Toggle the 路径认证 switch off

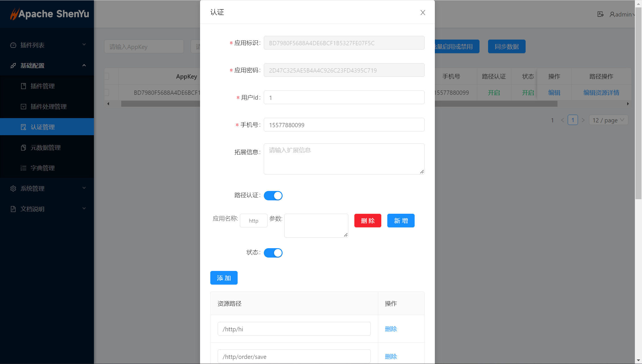point(273,196)
